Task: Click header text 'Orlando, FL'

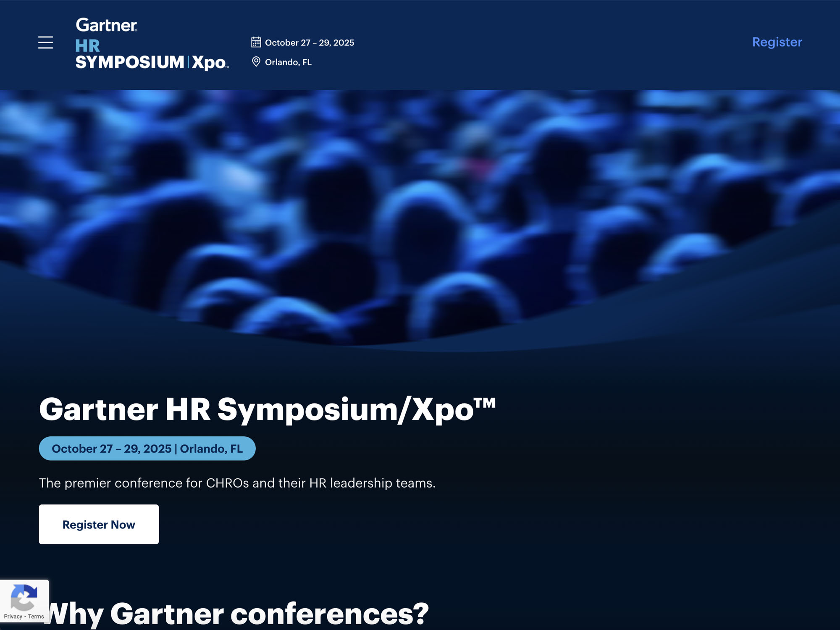Action: [x=288, y=62]
